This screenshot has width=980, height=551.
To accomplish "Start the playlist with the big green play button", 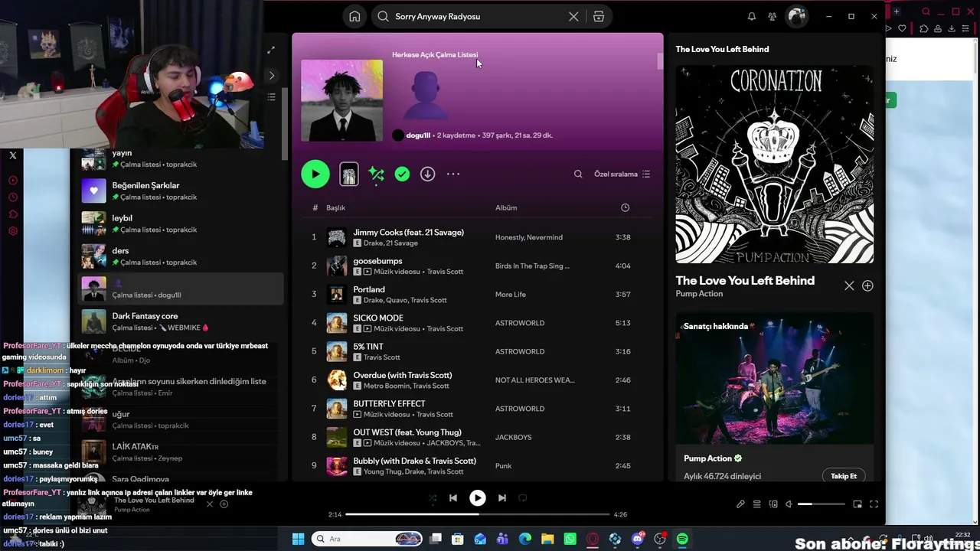I will point(315,174).
